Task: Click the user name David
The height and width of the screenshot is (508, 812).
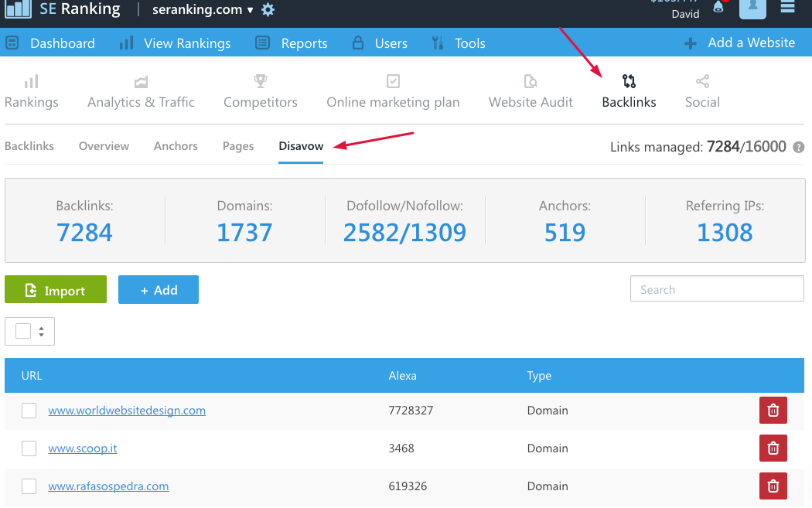Action: (x=686, y=14)
